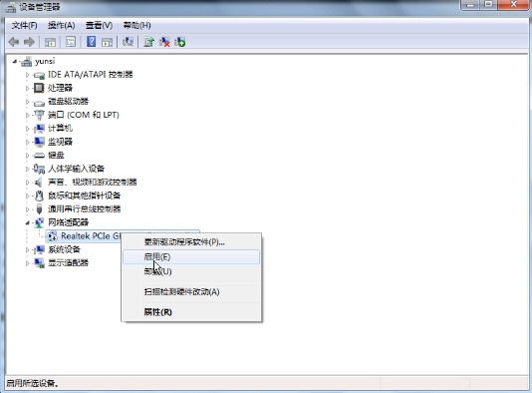Choose 更新驱动程序软件(P)... from context menu
Viewport: 532px width, 393px height.
[191, 241]
